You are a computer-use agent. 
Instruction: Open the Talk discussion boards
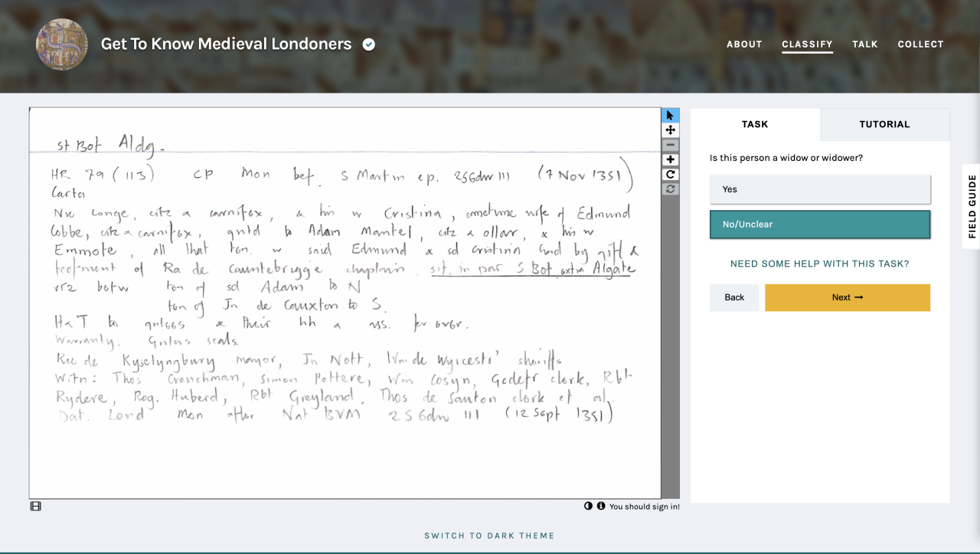click(865, 44)
